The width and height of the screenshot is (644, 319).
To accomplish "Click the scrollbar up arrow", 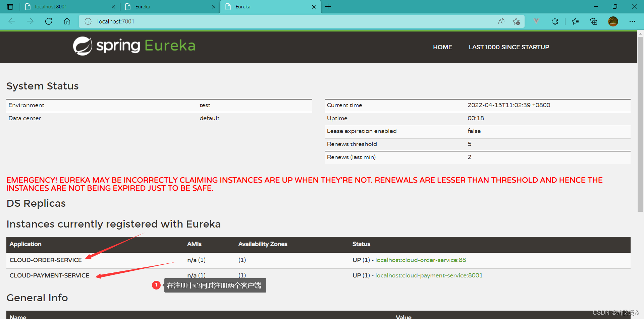I will 640,34.
